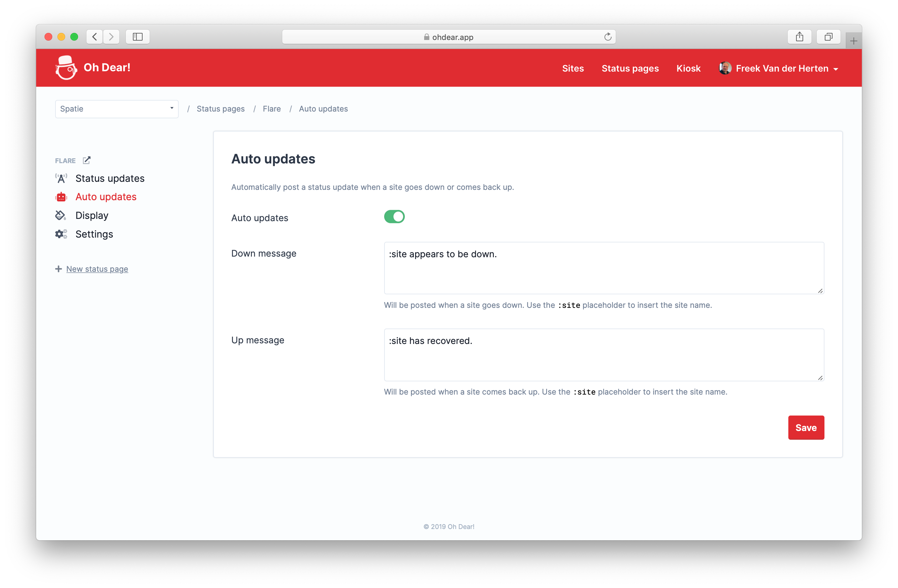Image resolution: width=898 pixels, height=588 pixels.
Task: Click the Display paint bucket icon
Action: coord(60,215)
